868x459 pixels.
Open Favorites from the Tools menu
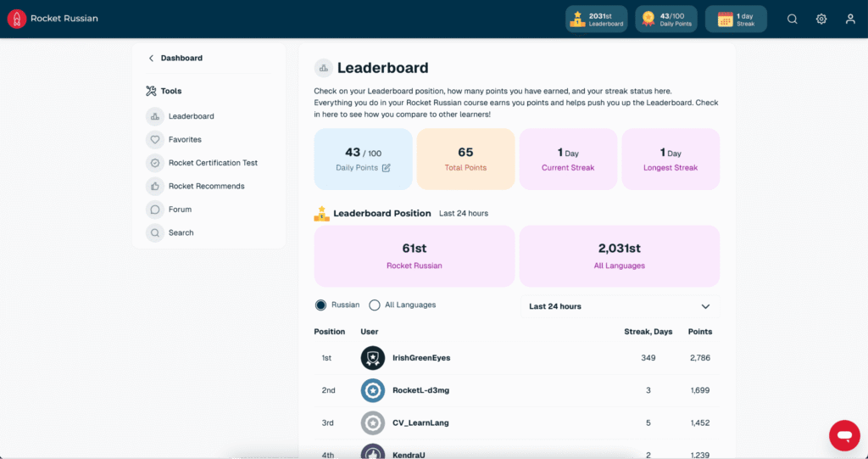click(x=185, y=140)
